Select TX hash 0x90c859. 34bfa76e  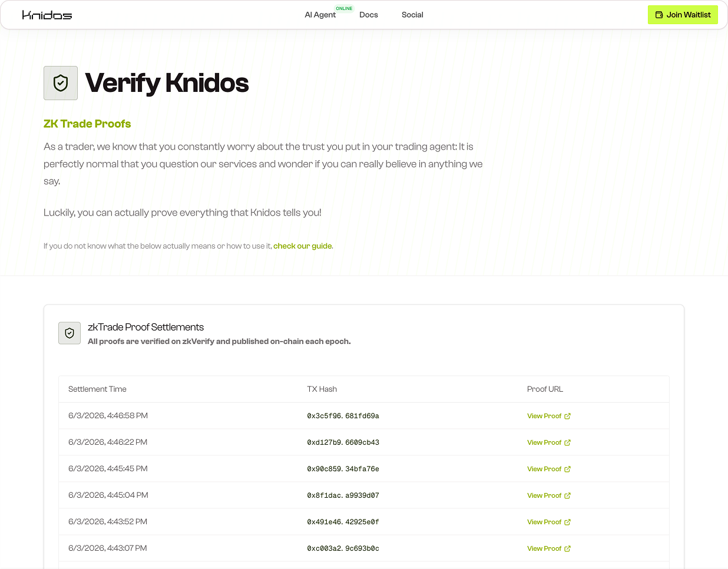pos(343,469)
